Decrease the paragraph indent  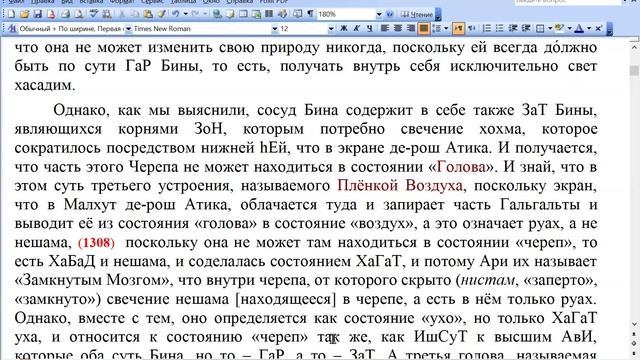(x=513, y=28)
